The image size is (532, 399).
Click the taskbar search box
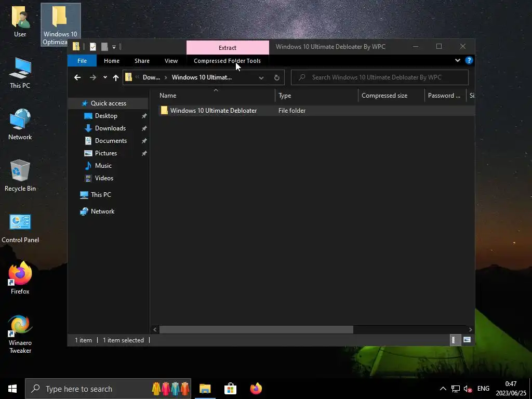click(108, 389)
